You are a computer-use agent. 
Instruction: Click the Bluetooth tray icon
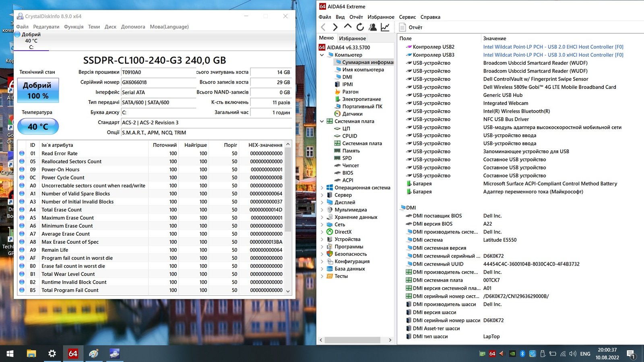pyautogui.click(x=522, y=354)
